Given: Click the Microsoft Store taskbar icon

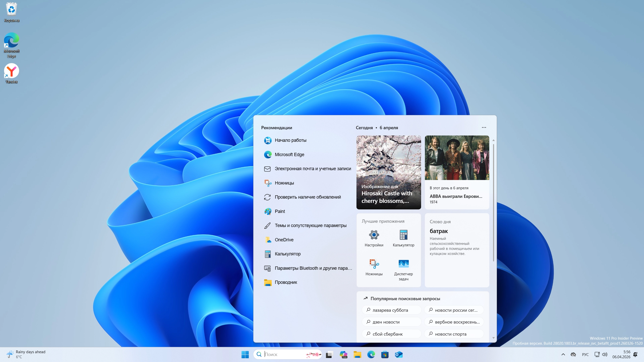Looking at the screenshot, I should click(x=385, y=354).
